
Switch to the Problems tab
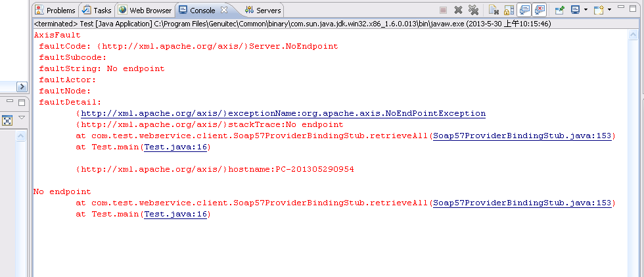(55, 11)
